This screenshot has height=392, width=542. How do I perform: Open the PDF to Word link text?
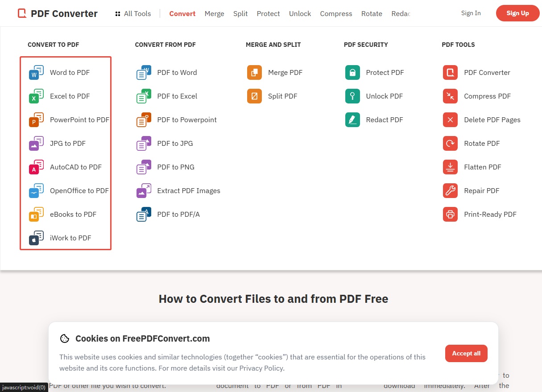(x=177, y=72)
